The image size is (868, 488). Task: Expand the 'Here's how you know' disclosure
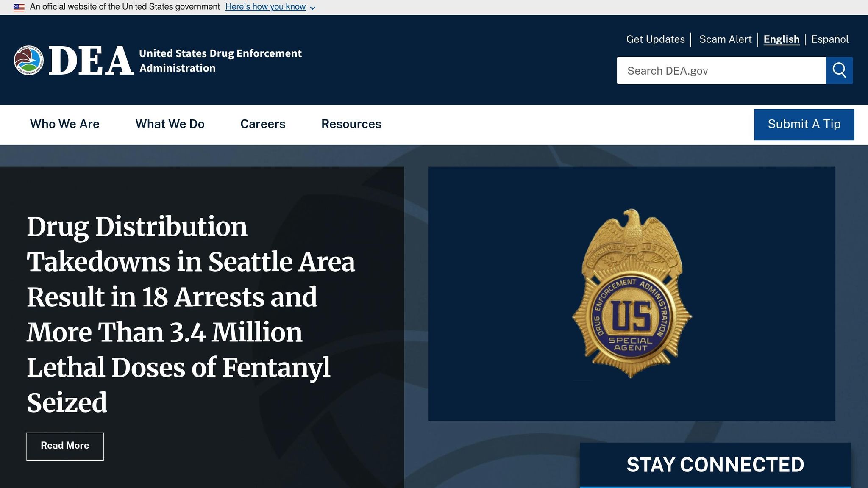pyautogui.click(x=266, y=7)
